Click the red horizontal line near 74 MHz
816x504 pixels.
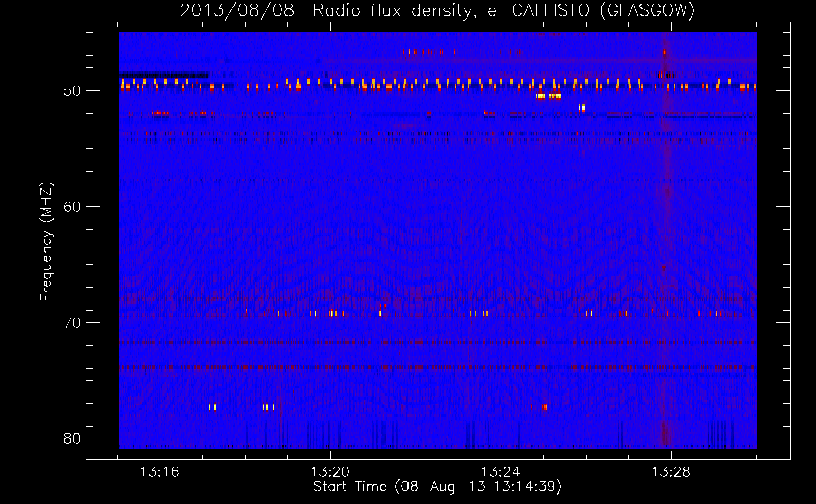(x=437, y=367)
